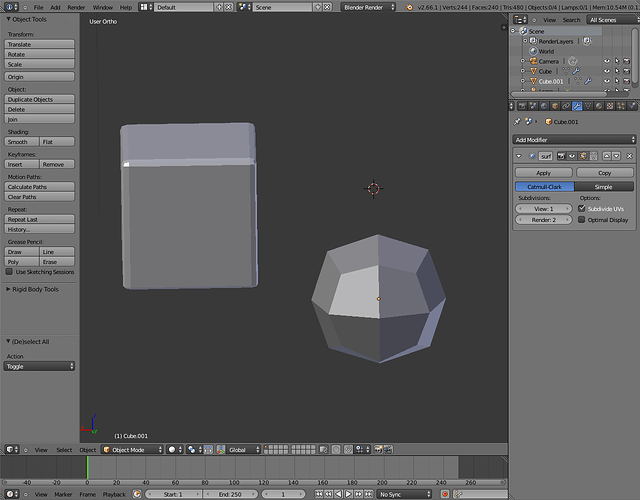Hide the Cube object via eye icon

click(x=607, y=71)
